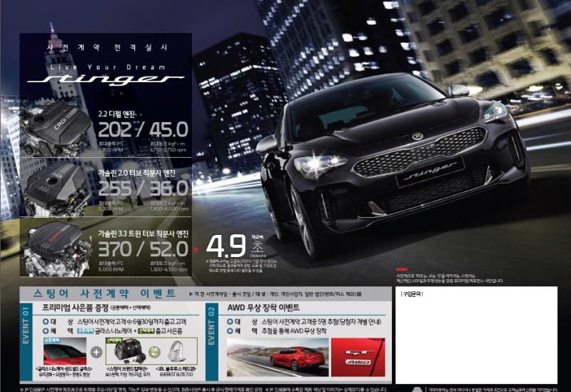Click the large '4.9' acceleration figure

226,246
